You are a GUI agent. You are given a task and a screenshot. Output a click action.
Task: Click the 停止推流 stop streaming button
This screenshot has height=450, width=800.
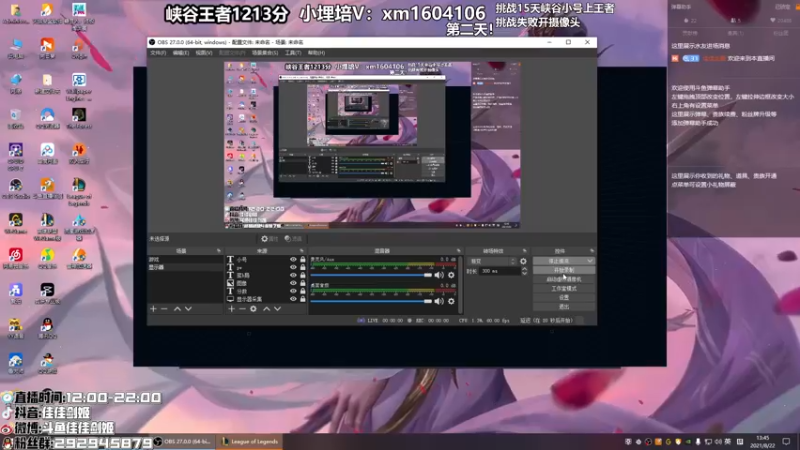point(559,261)
